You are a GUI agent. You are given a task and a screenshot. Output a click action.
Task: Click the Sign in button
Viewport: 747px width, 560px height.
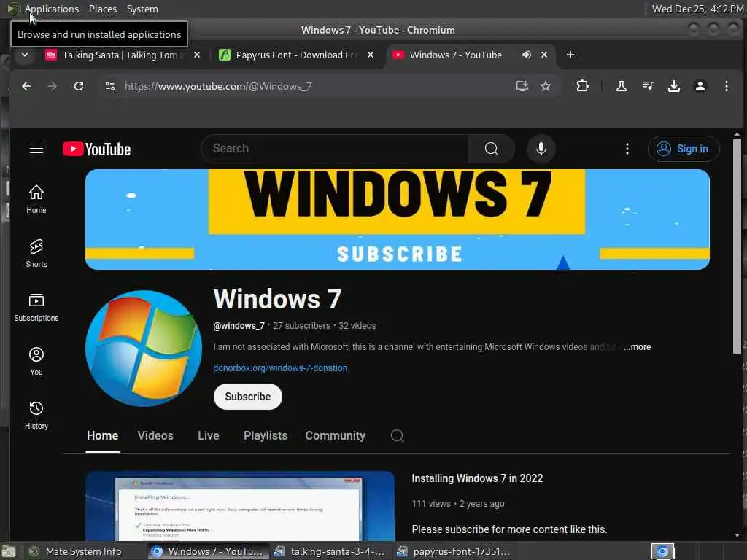tap(683, 149)
